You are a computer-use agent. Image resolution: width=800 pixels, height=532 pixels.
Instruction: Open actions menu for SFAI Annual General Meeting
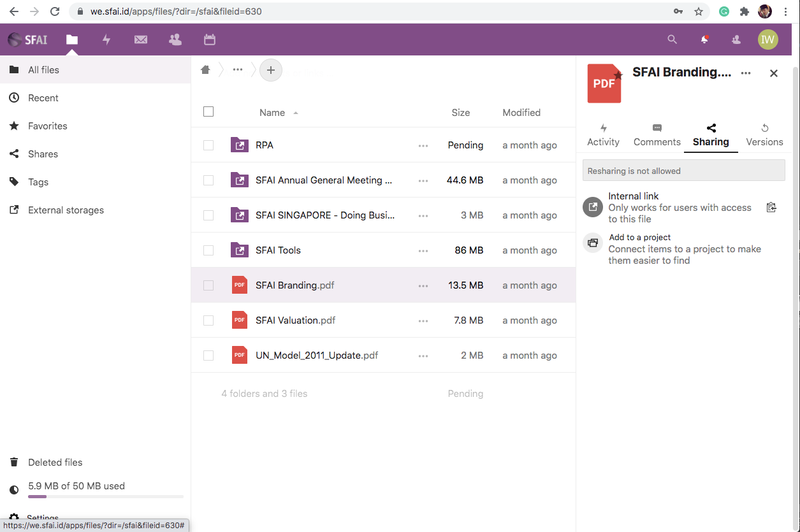click(x=423, y=181)
